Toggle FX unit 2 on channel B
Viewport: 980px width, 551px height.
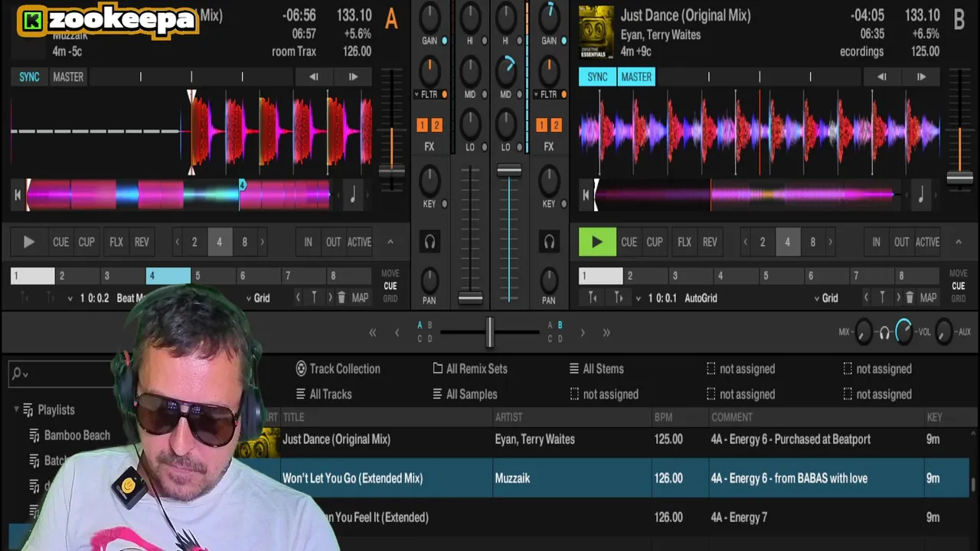[556, 125]
